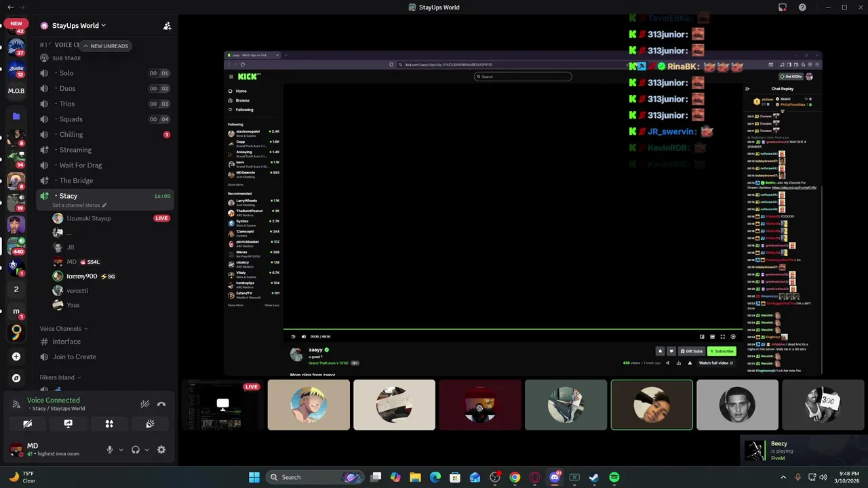Select the Naruto avatar participant tile
Image resolution: width=868 pixels, height=488 pixels.
[x=309, y=405]
